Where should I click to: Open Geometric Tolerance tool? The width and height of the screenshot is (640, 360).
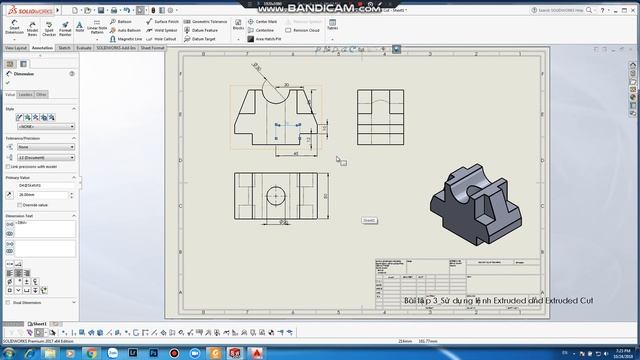click(x=205, y=21)
